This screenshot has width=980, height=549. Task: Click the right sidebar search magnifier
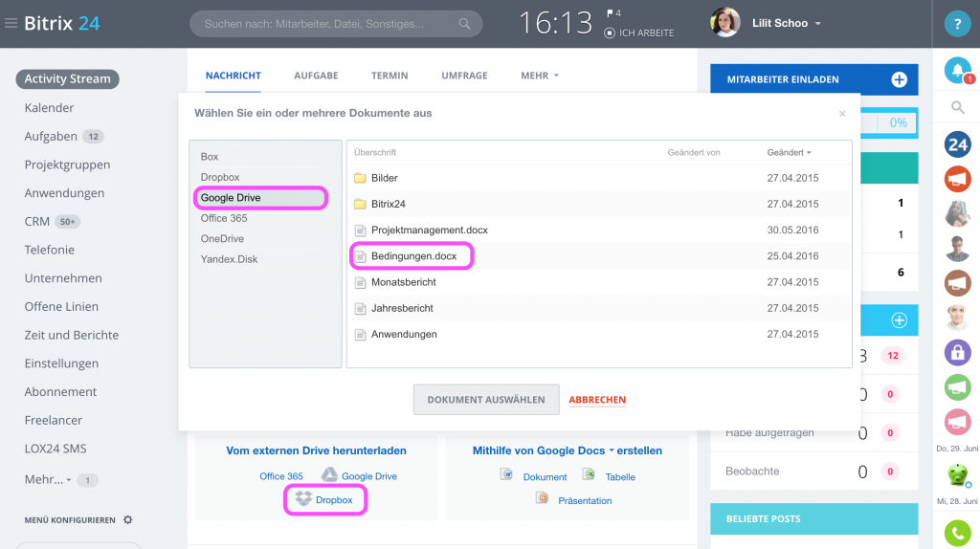957,107
